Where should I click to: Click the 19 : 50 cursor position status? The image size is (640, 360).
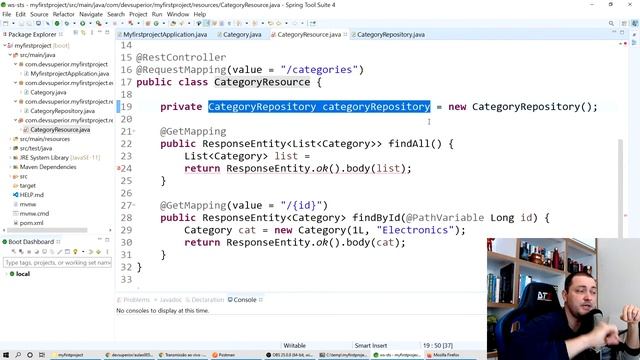pos(438,346)
